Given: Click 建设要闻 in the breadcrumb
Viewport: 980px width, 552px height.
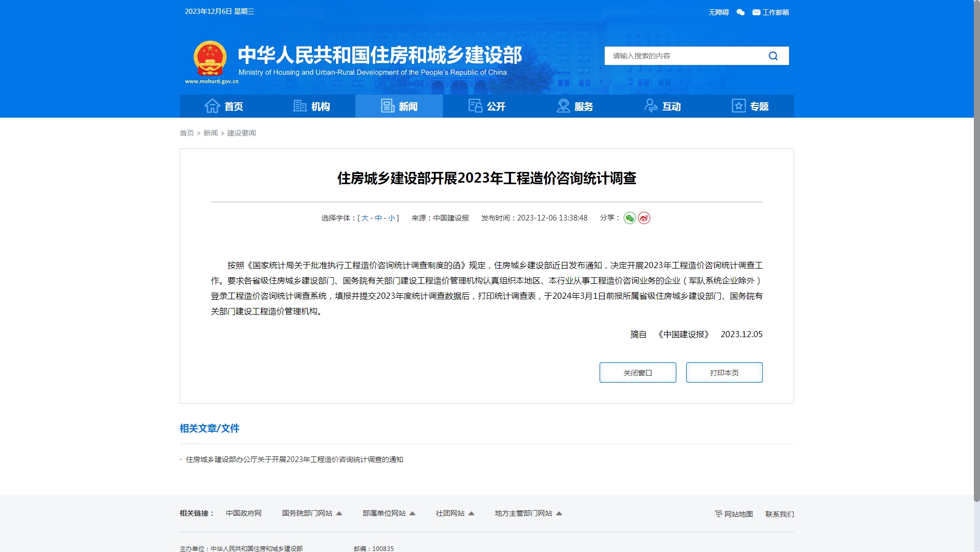Looking at the screenshot, I should (242, 133).
